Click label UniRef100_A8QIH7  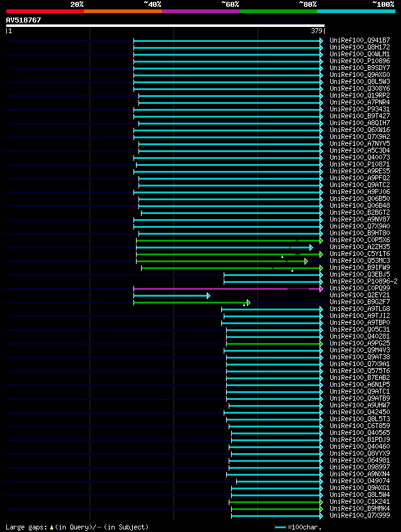(360, 123)
